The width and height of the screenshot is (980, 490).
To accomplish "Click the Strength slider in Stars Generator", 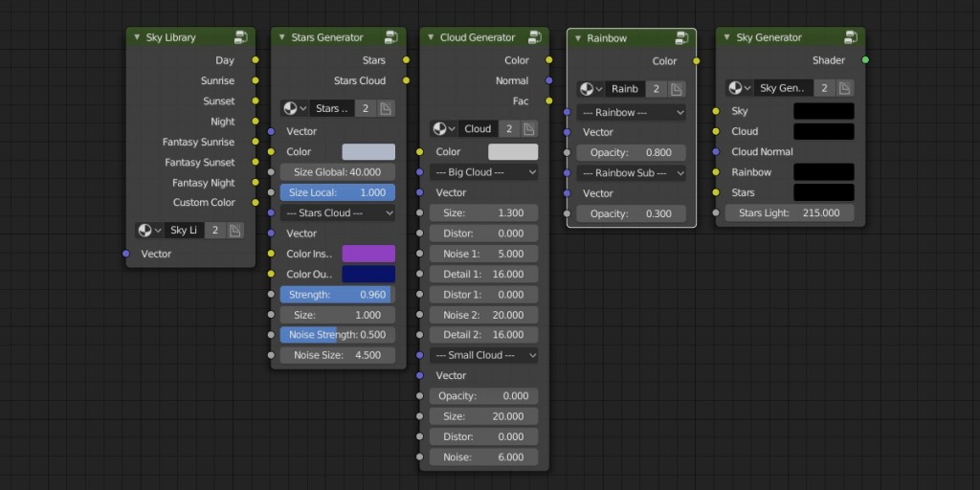I will point(337,295).
